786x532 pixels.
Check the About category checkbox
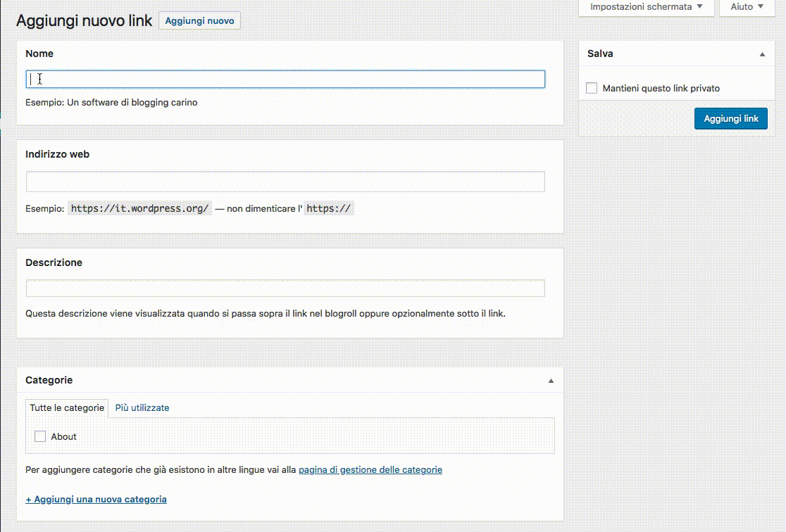pos(40,436)
